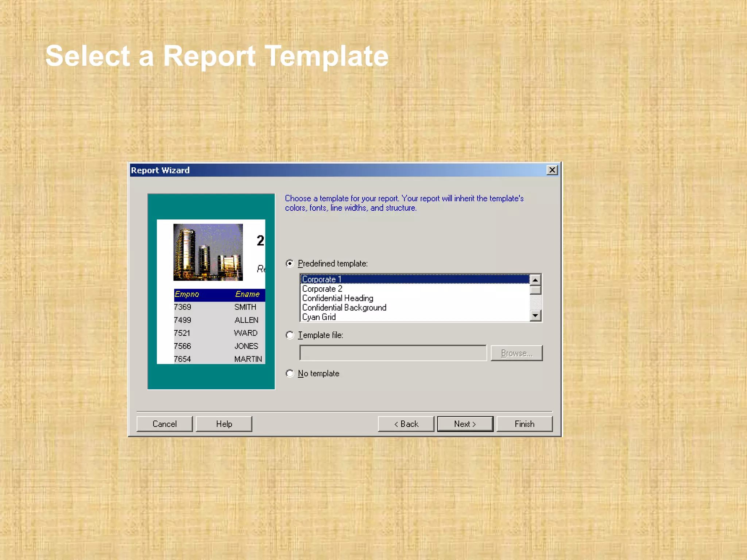Click Finish to complete the wizard
This screenshot has width=747, height=560.
(525, 424)
